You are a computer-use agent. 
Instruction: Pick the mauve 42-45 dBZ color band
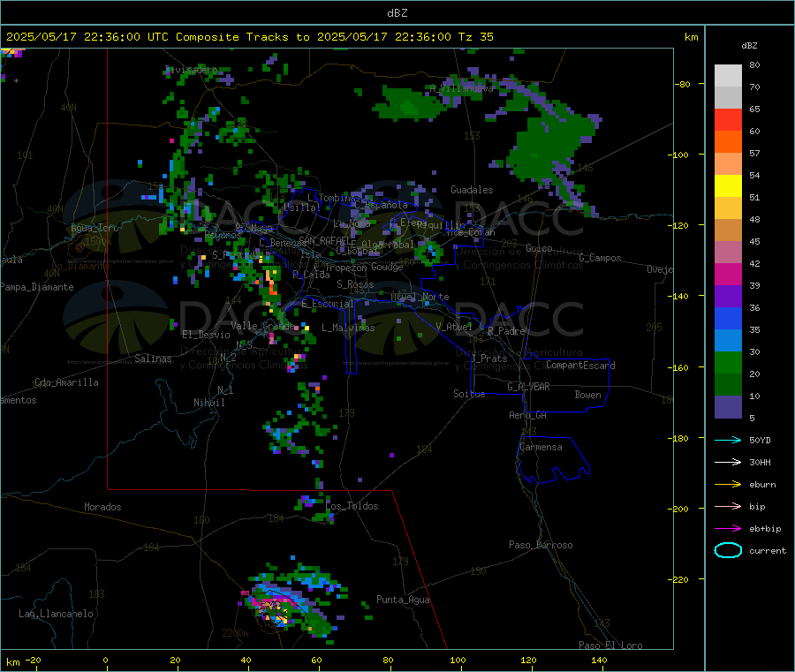728,253
